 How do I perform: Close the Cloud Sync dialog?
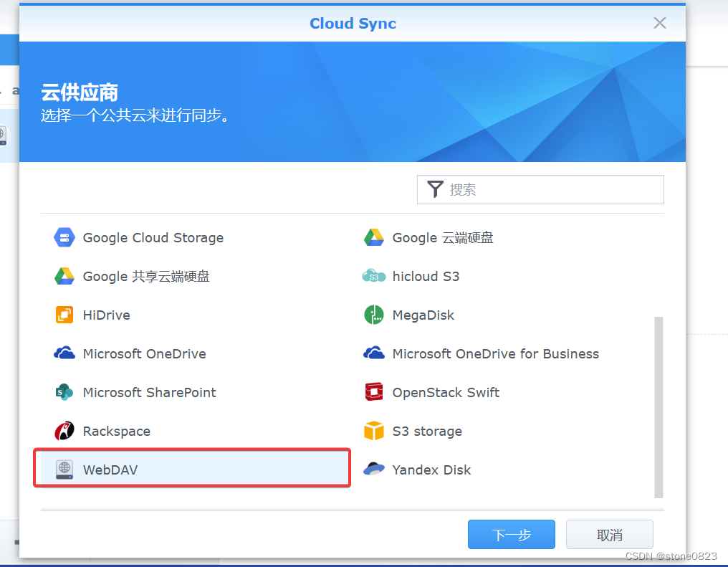click(x=660, y=23)
